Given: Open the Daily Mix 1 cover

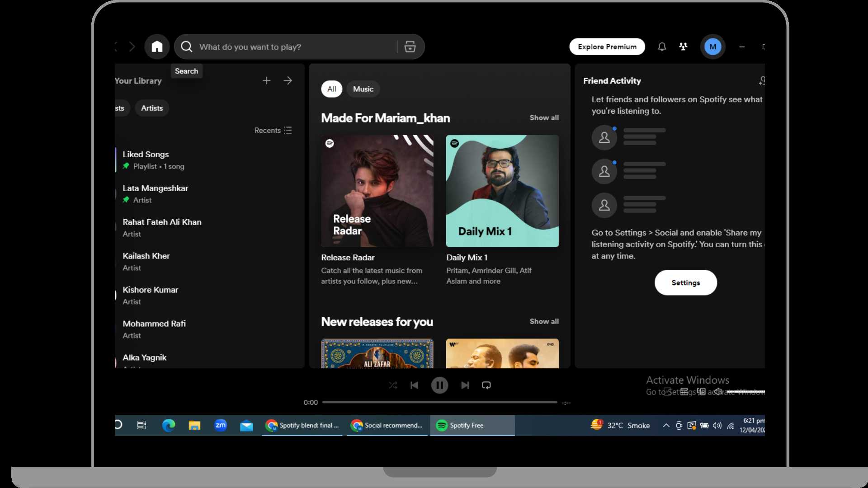Looking at the screenshot, I should (502, 191).
